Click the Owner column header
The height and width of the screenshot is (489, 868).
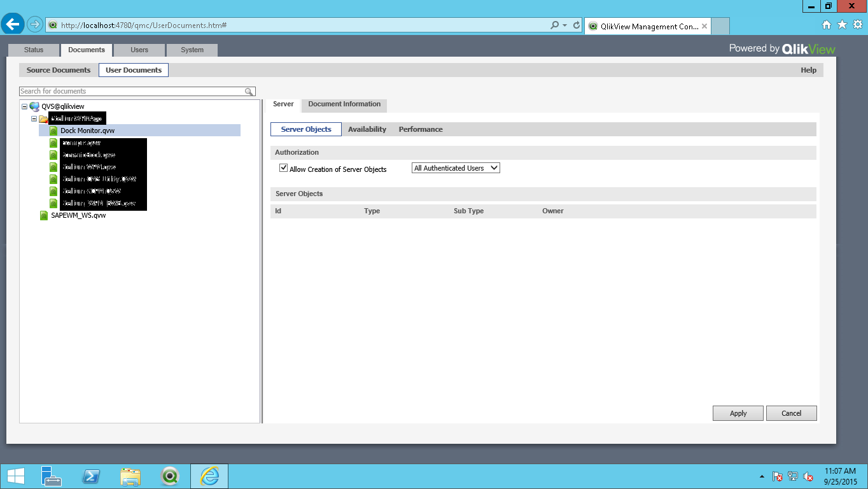pyautogui.click(x=552, y=211)
